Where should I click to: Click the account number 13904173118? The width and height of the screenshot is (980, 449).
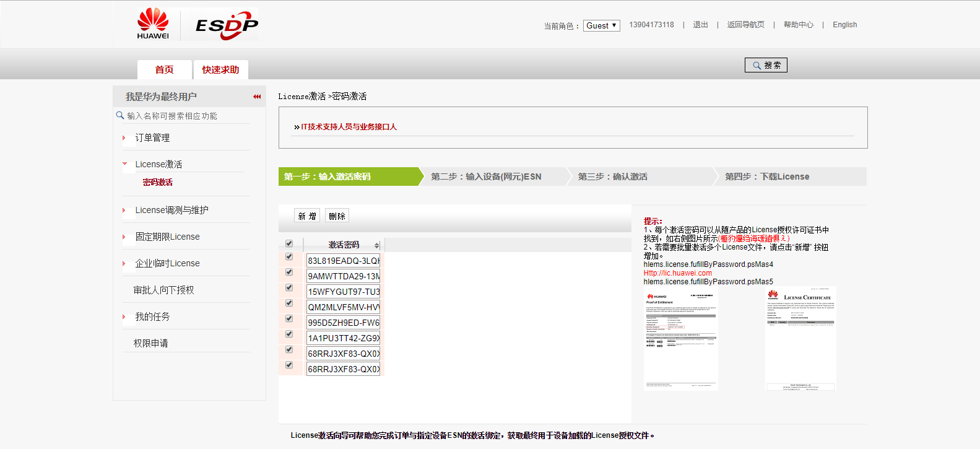[651, 25]
